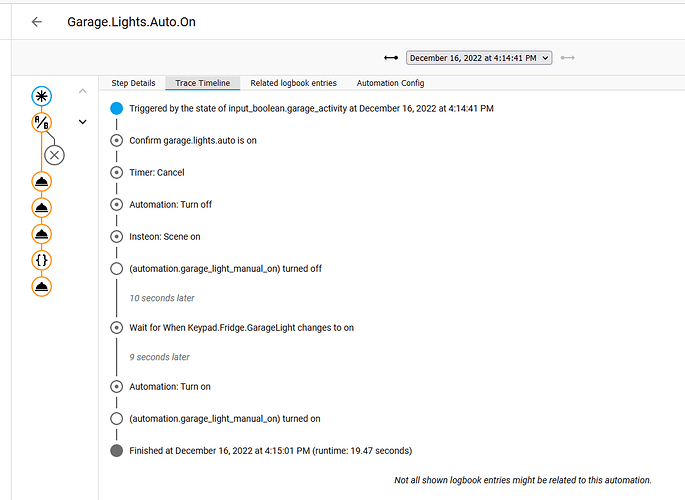Image resolution: width=685 pixels, height=500 pixels.
Task: Click the X failed-branch node
Action: point(55,154)
